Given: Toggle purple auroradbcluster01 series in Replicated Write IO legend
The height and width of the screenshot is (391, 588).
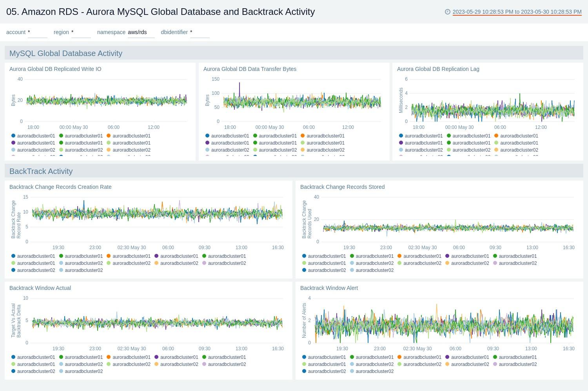Looking at the screenshot, I should (x=33, y=143).
